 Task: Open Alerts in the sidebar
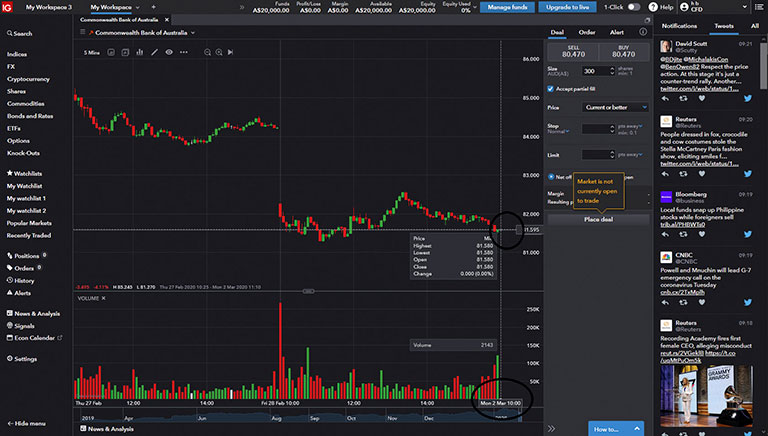[x=19, y=293]
